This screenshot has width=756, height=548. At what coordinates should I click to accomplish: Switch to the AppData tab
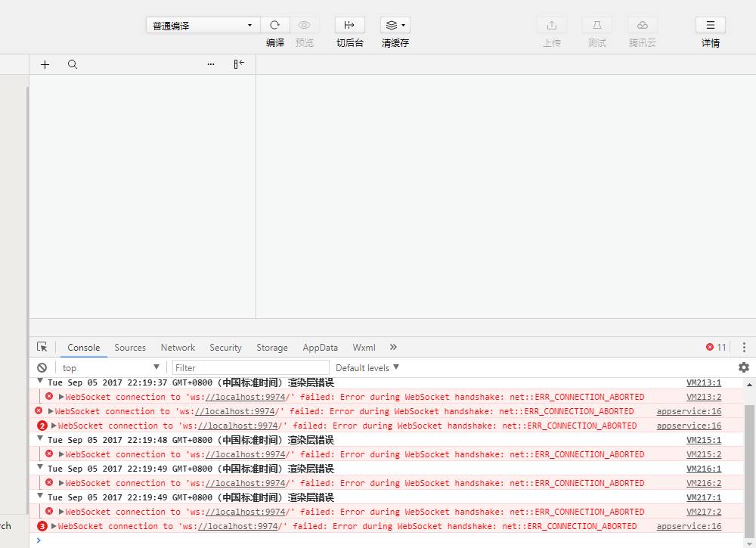320,348
